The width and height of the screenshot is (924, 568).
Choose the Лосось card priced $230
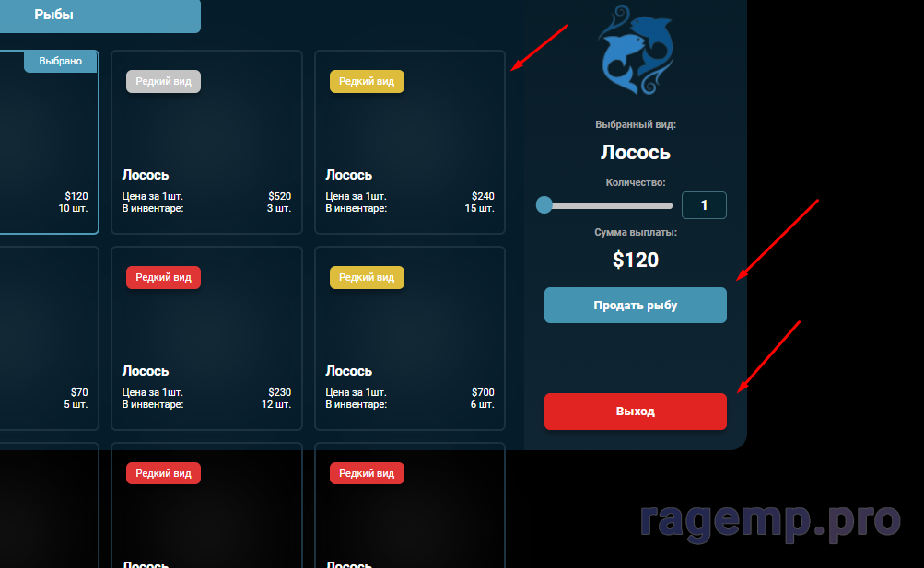point(207,338)
